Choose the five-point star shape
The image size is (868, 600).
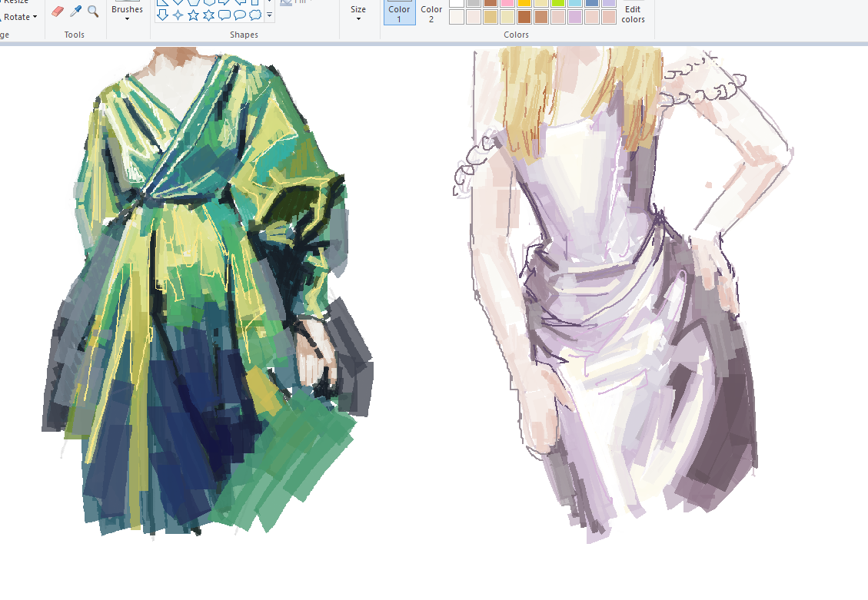click(x=193, y=15)
